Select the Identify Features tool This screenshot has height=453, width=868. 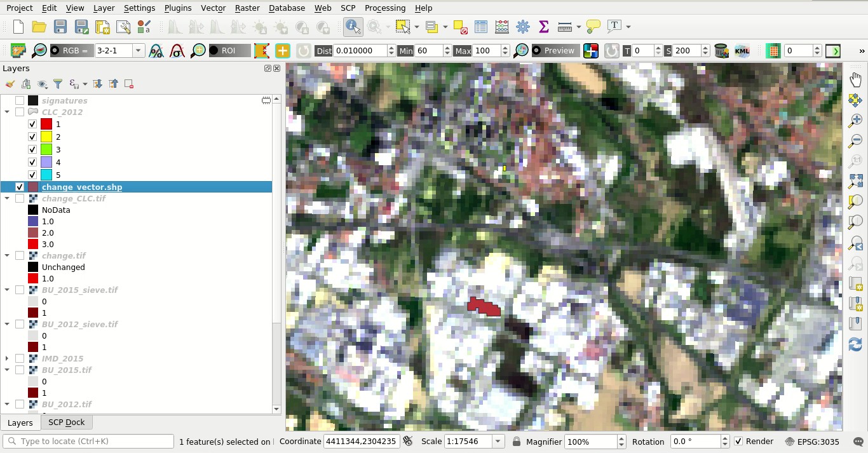(353, 27)
